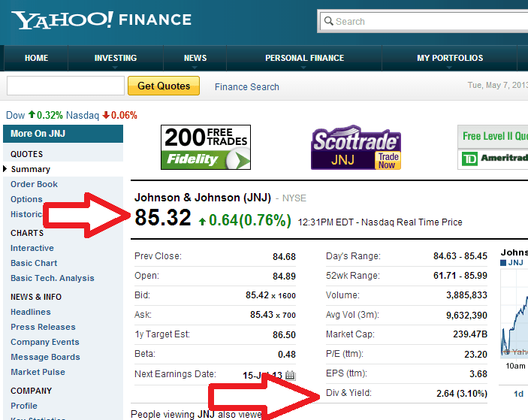
Task: Focus the top Search field
Action: (424, 21)
